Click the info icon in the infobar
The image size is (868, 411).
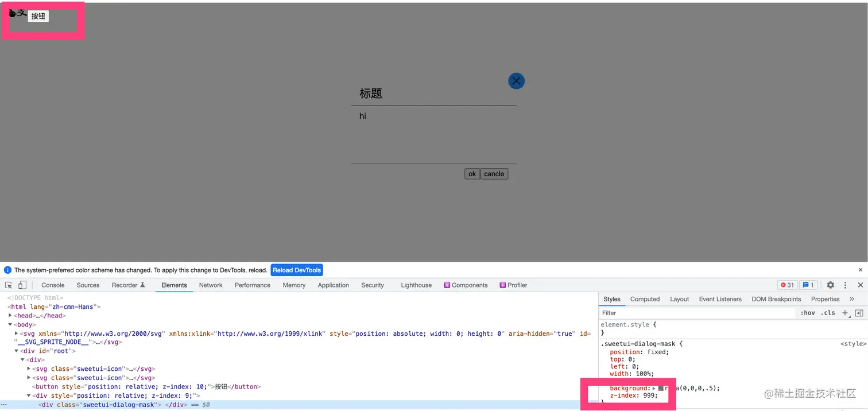tap(8, 270)
